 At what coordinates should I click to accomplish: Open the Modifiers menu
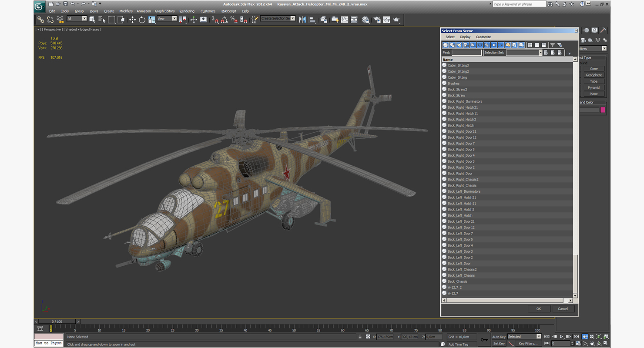[x=126, y=11]
